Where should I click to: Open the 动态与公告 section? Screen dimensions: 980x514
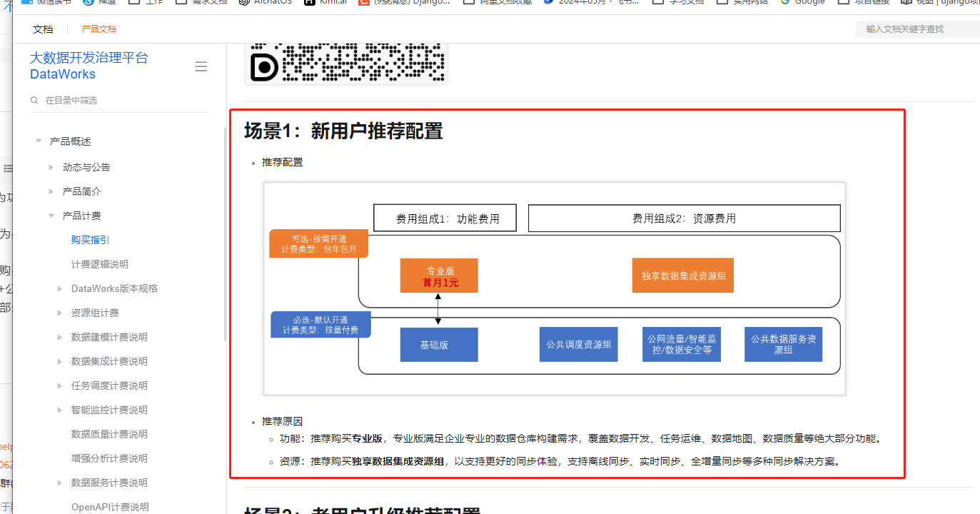tap(86, 167)
